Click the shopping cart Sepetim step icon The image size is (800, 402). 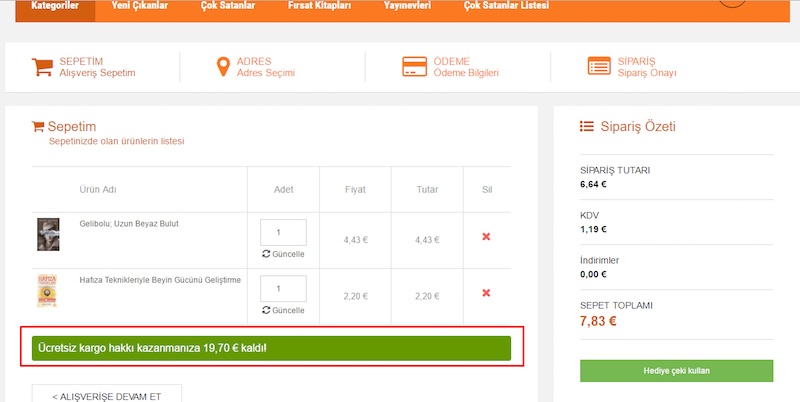(x=42, y=67)
